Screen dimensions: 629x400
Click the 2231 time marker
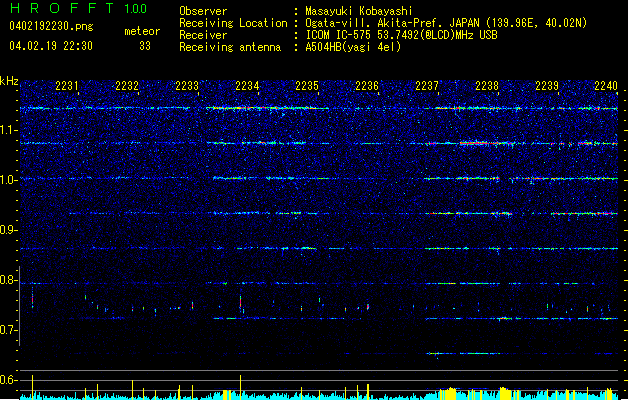[67, 86]
